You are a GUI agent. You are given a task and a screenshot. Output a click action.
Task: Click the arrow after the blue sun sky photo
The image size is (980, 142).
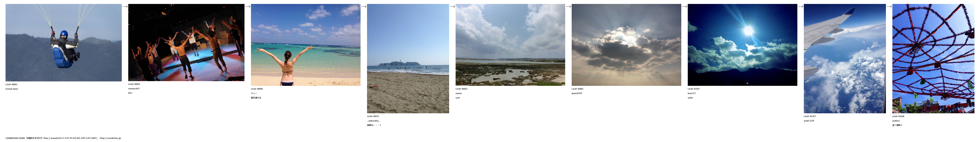click(801, 6)
